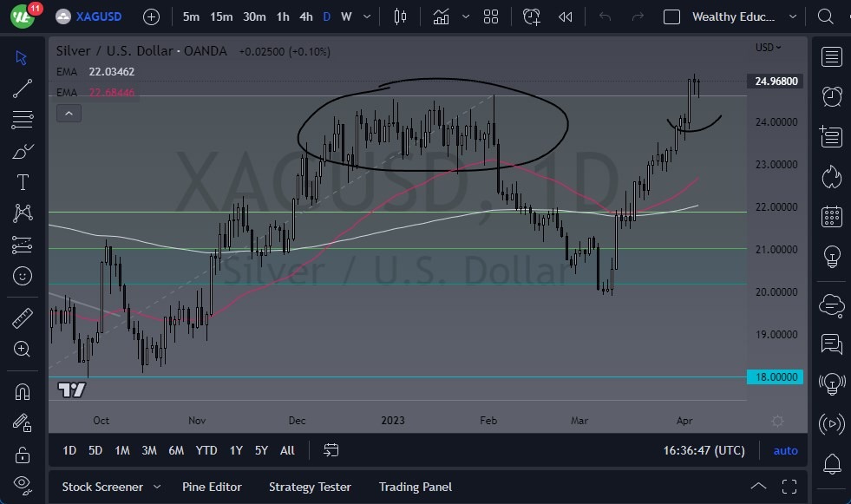Expand the layout manage dropdown arrow
851x504 pixels.
(x=793, y=16)
